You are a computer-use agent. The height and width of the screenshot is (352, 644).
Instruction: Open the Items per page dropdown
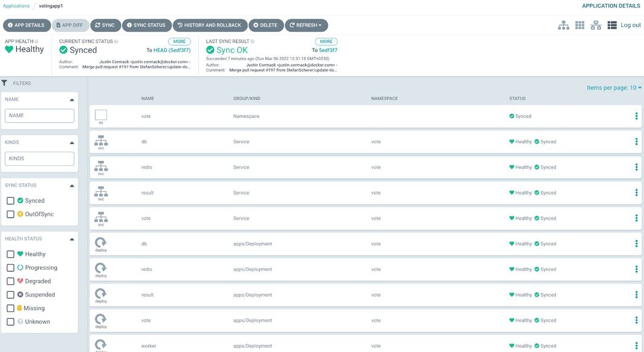[614, 88]
